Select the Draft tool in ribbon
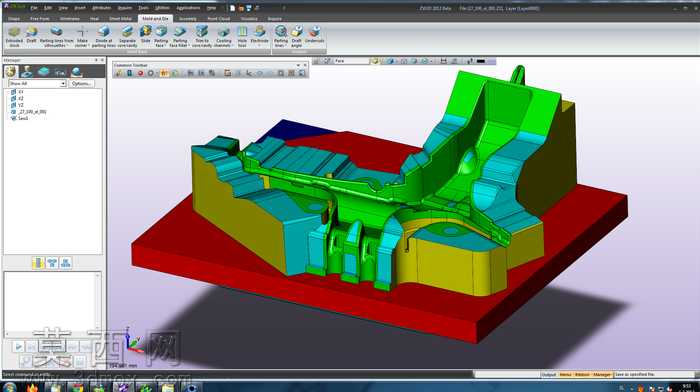This screenshot has width=700, height=392. click(31, 35)
